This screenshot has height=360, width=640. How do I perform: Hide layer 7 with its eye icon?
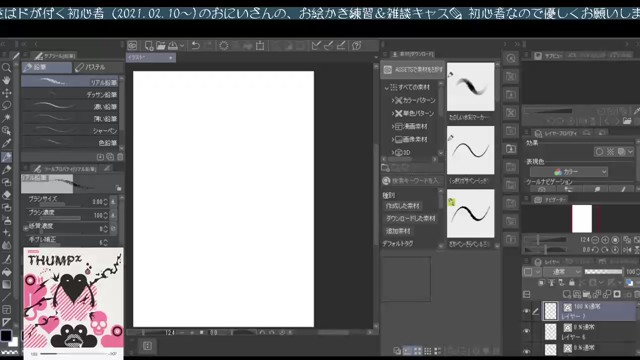[527, 311]
